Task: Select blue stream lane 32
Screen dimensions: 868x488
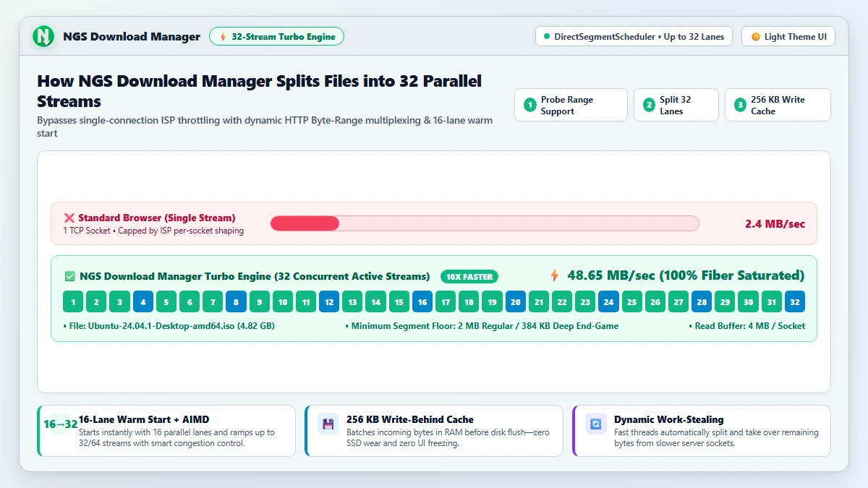Action: tap(795, 301)
